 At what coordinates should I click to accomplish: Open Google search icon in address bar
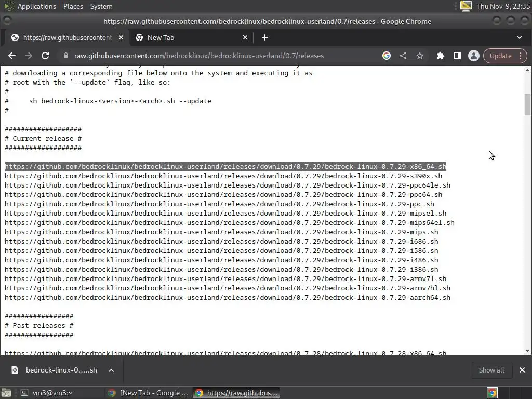[387, 56]
